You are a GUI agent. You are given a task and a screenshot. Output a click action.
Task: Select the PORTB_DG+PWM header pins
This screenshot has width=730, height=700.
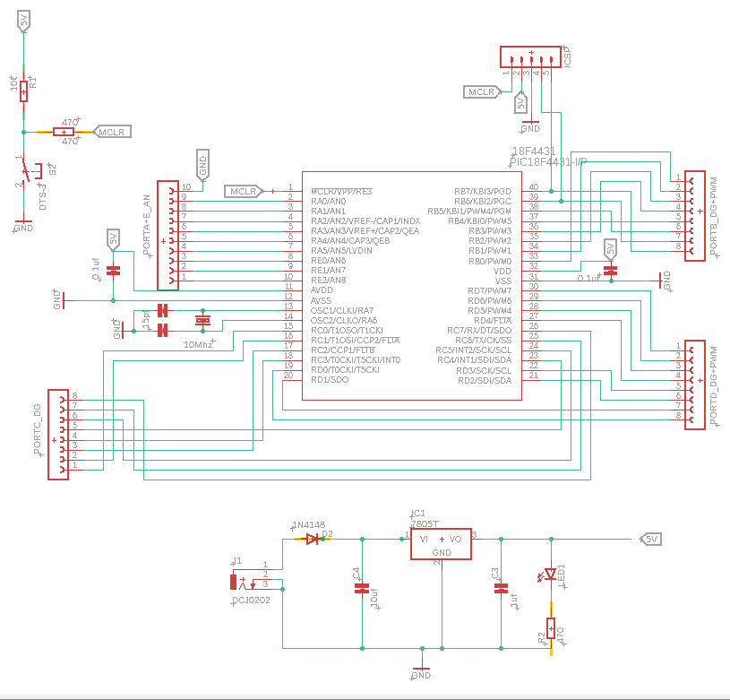[694, 215]
